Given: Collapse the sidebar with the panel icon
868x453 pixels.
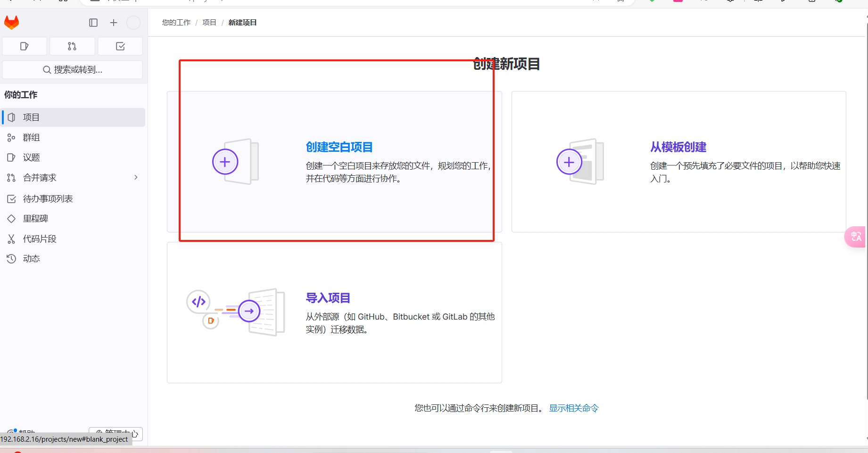Looking at the screenshot, I should (93, 23).
